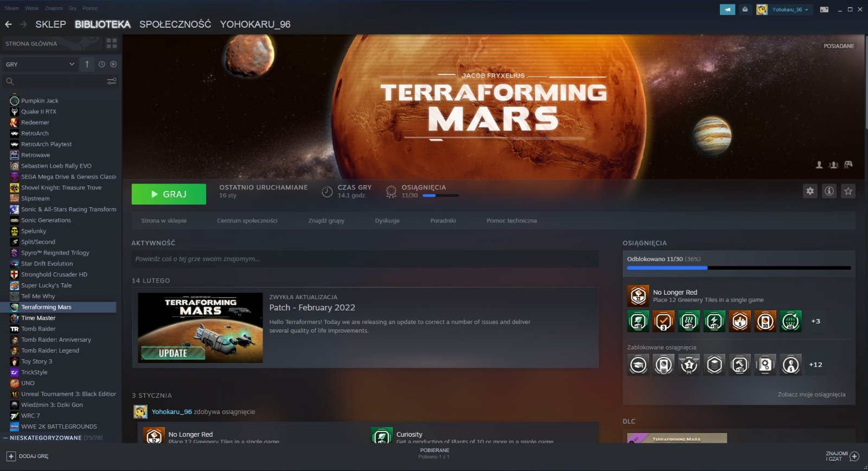
Task: Open Poradniki link
Action: point(443,221)
